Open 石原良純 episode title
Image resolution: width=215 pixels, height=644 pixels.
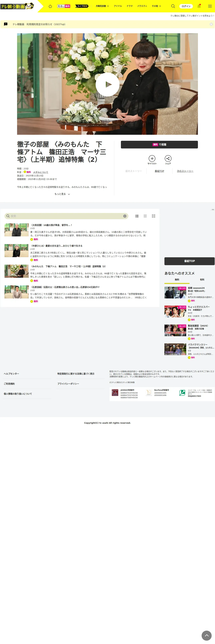pyautogui.click(x=65, y=287)
